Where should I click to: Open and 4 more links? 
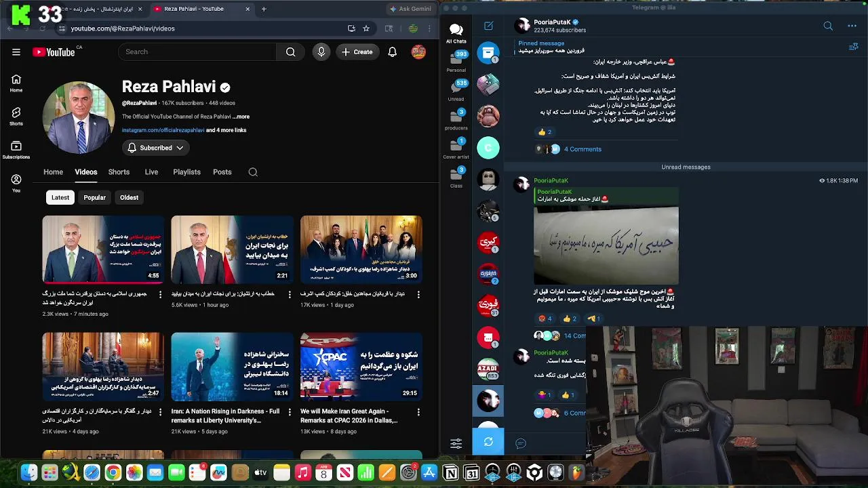226,130
